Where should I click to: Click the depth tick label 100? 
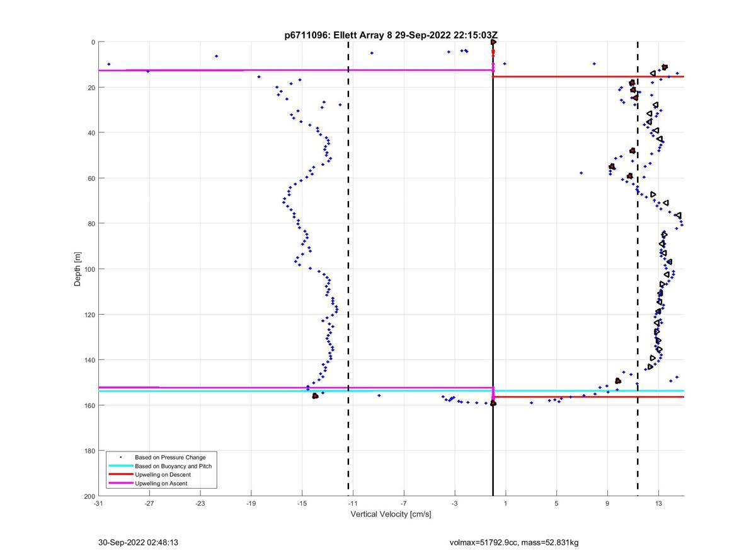pyautogui.click(x=89, y=269)
